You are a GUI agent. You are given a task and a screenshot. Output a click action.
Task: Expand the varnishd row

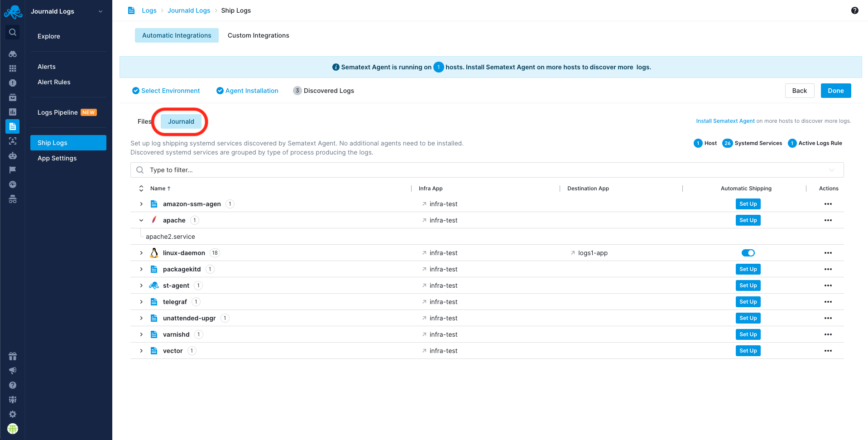pyautogui.click(x=141, y=334)
